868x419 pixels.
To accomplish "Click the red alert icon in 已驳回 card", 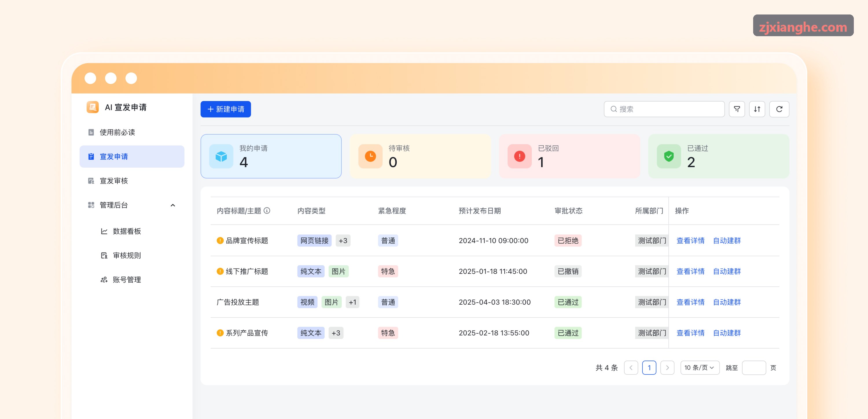I will pyautogui.click(x=519, y=156).
